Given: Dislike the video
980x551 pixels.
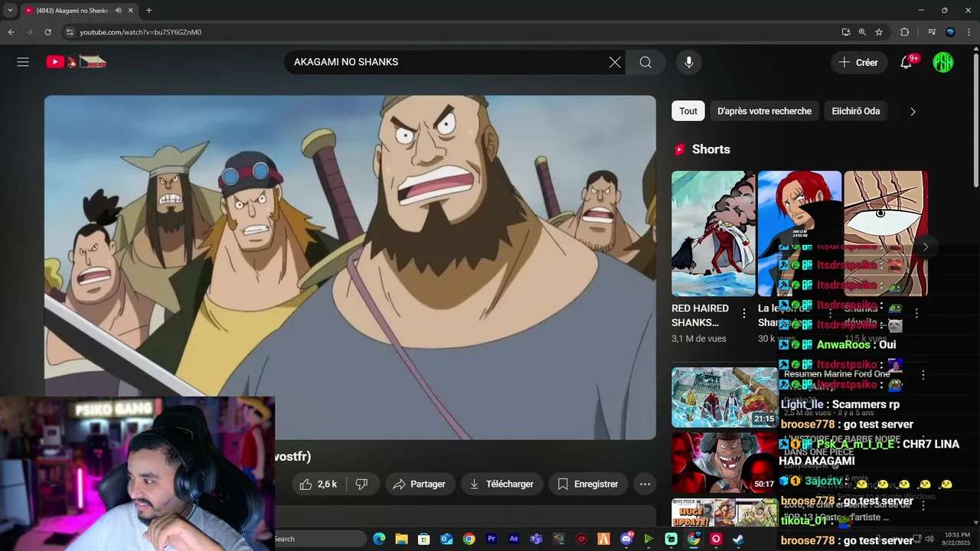Looking at the screenshot, I should [362, 484].
